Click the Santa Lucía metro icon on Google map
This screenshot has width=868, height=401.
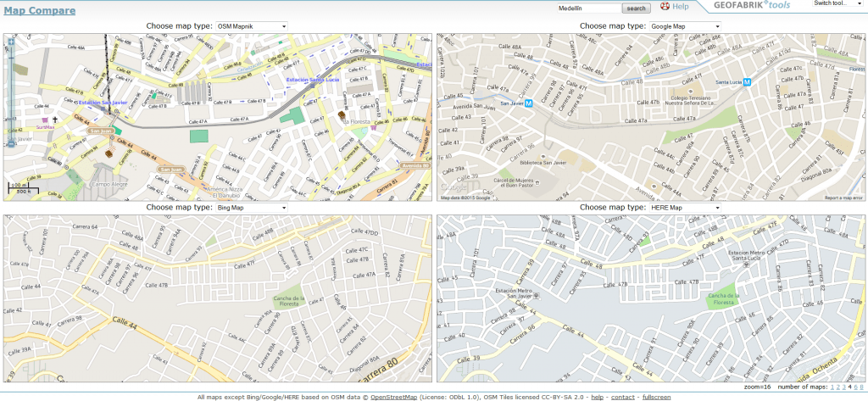[x=748, y=82]
